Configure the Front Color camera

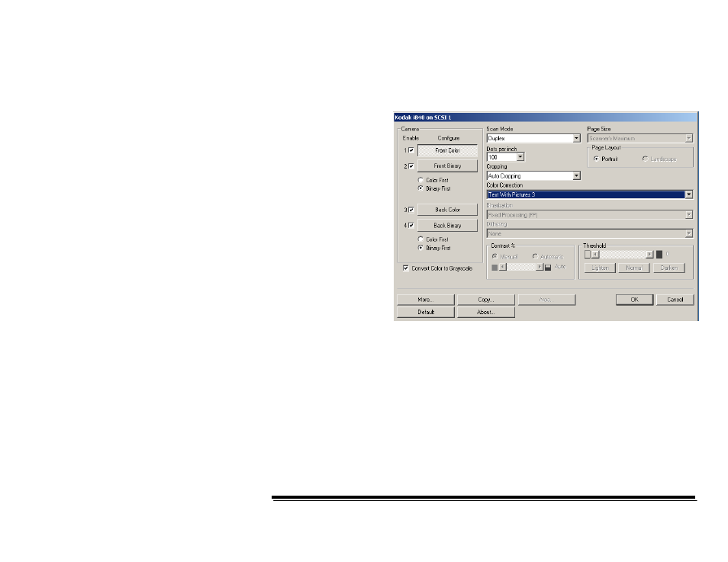pos(448,150)
